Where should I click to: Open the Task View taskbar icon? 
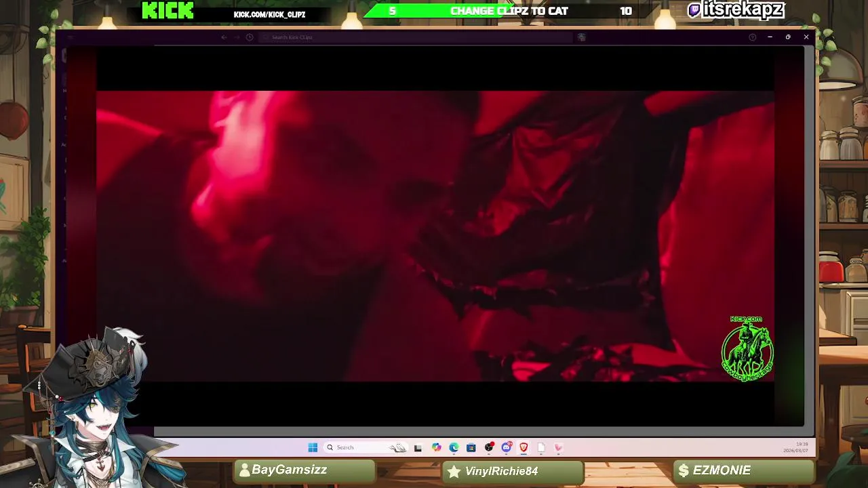tap(418, 447)
